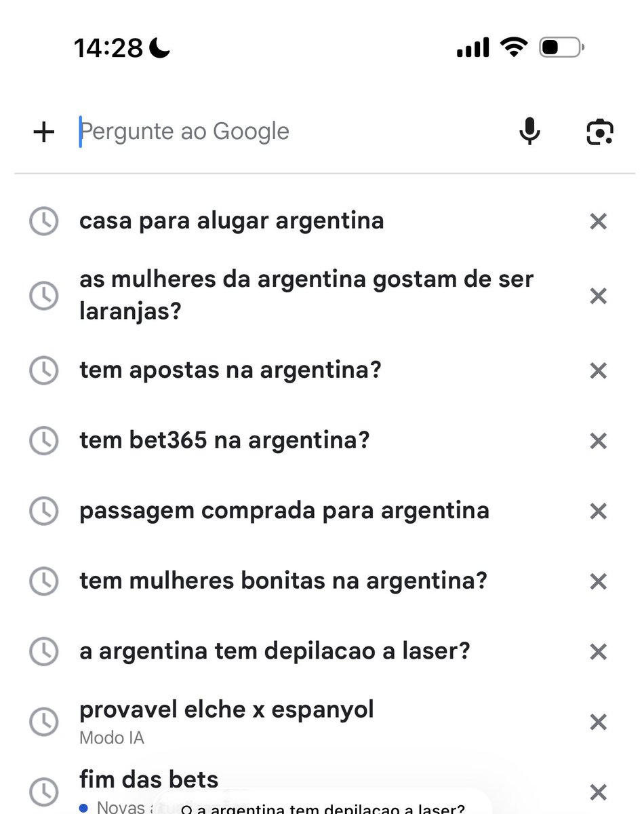The width and height of the screenshot is (644, 814).
Task: Focus the 'Pergunte ao Google' search field
Action: pyautogui.click(x=291, y=132)
